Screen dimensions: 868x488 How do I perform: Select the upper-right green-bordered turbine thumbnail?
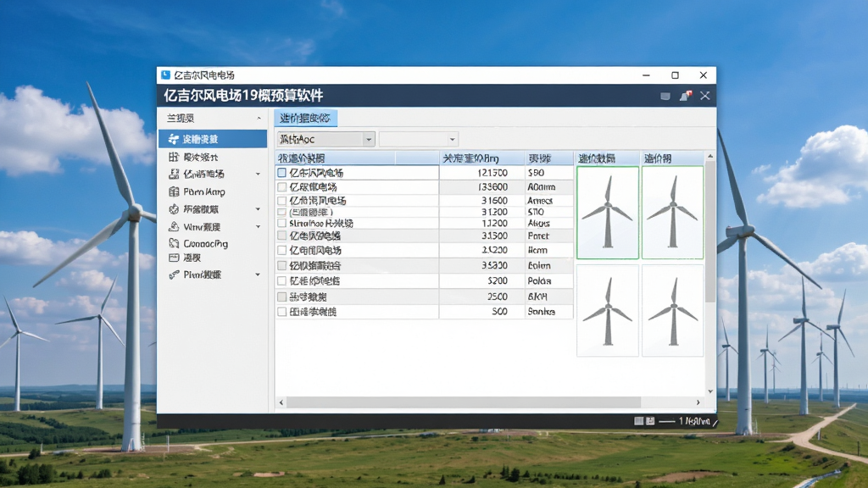pyautogui.click(x=672, y=213)
